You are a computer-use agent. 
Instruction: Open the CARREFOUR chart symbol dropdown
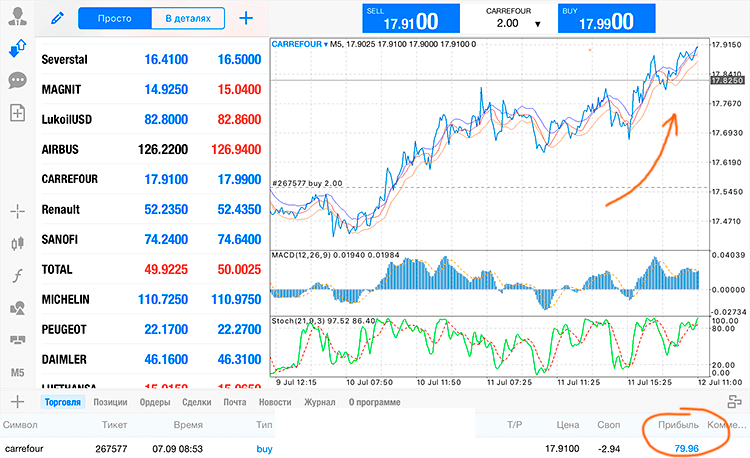coord(299,44)
